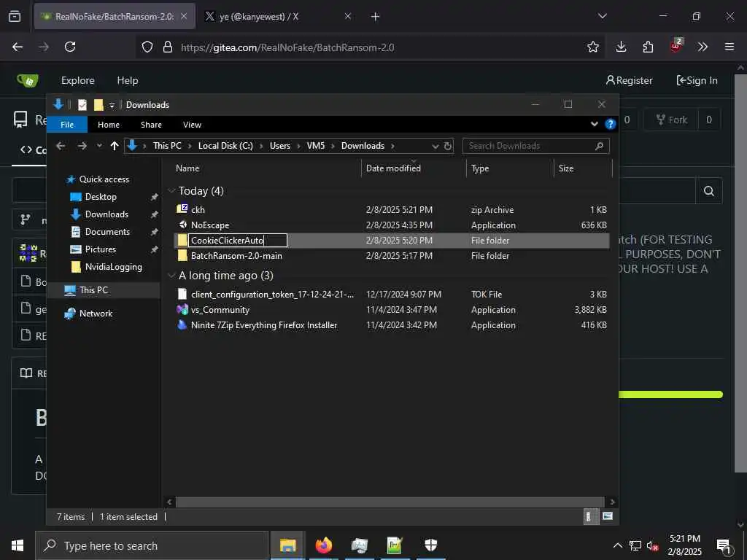Click the Search Downloads field
This screenshot has height=560, width=747.
pos(535,146)
